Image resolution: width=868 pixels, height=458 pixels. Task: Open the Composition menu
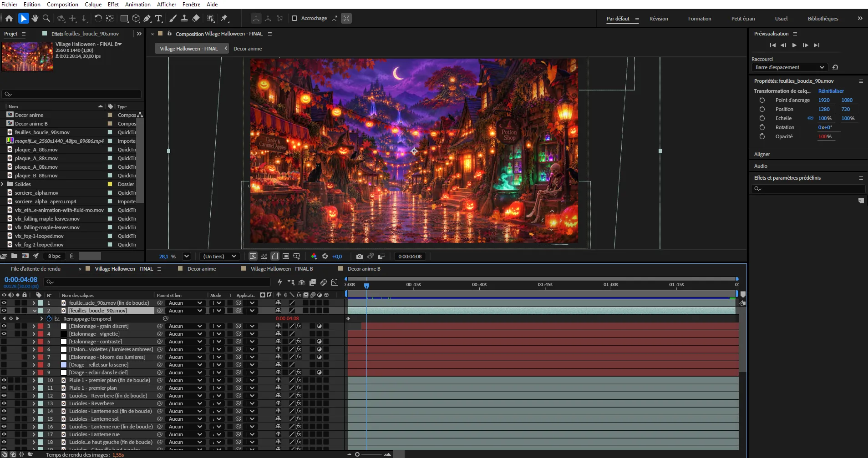pos(62,5)
